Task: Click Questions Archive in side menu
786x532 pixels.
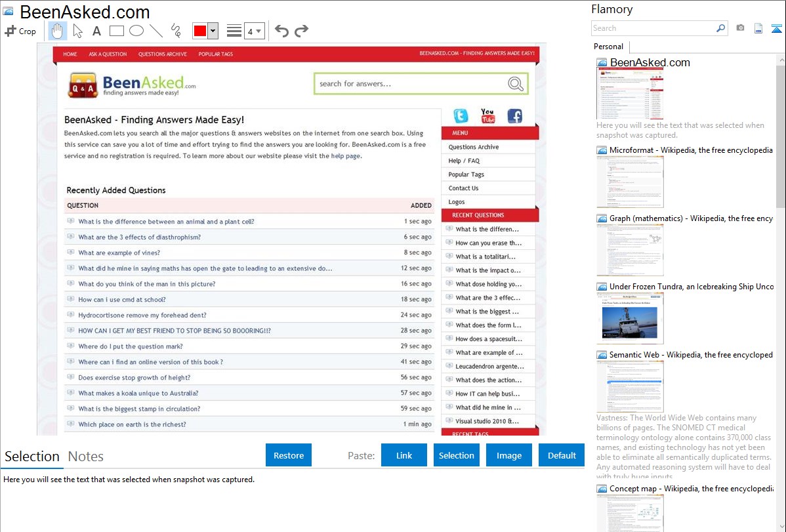Action: (474, 147)
